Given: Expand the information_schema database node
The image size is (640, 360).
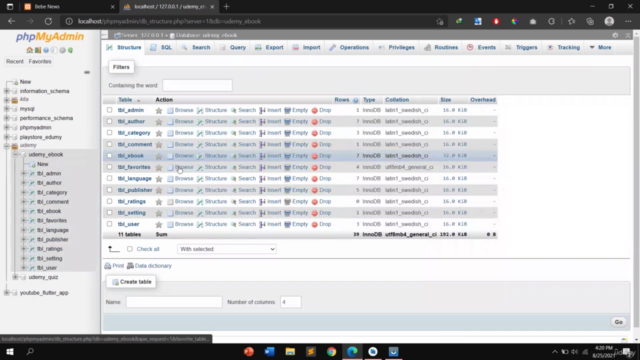Looking at the screenshot, I should [x=7, y=91].
